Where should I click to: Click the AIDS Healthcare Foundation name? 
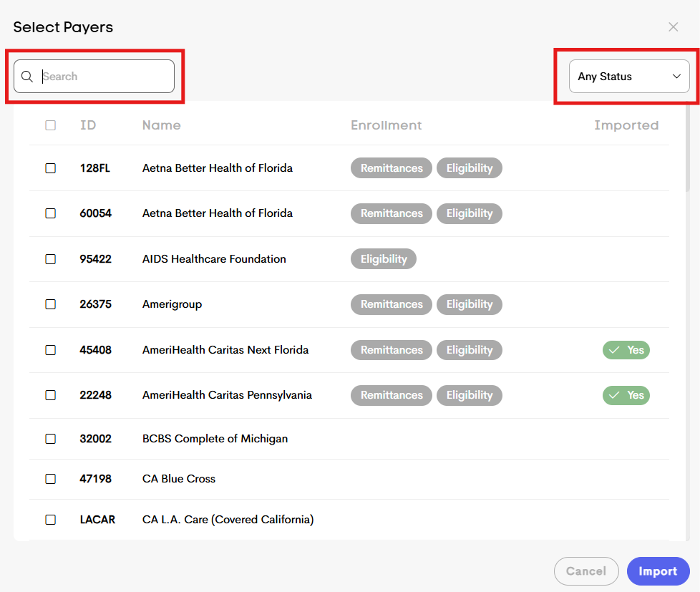(214, 259)
